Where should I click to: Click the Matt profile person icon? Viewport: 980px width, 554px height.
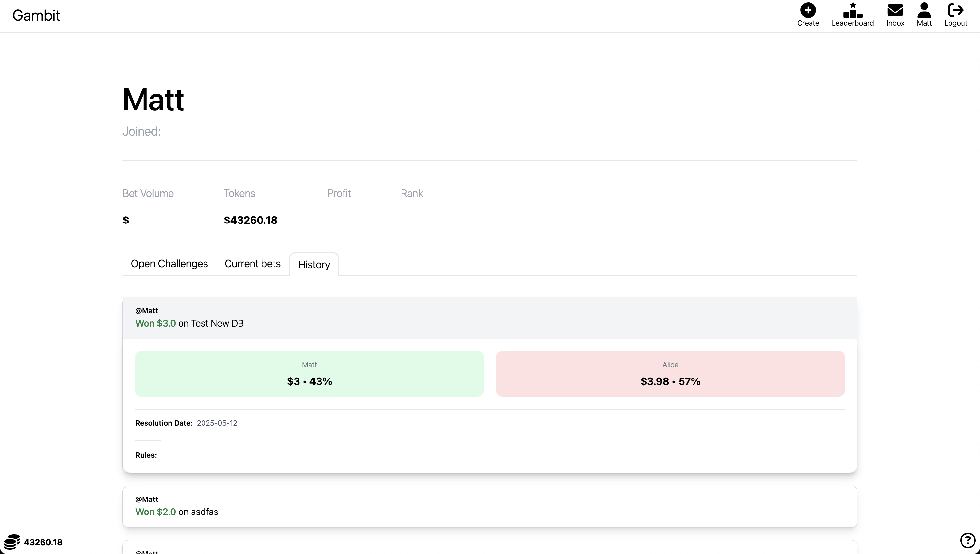pyautogui.click(x=924, y=10)
